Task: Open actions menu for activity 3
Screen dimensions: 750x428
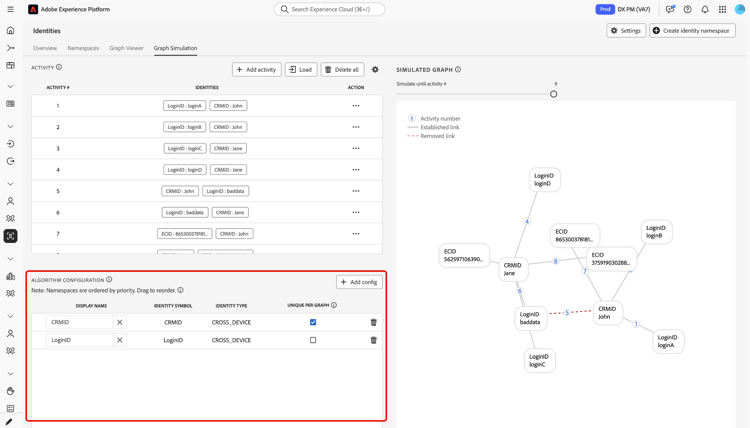Action: [x=356, y=148]
